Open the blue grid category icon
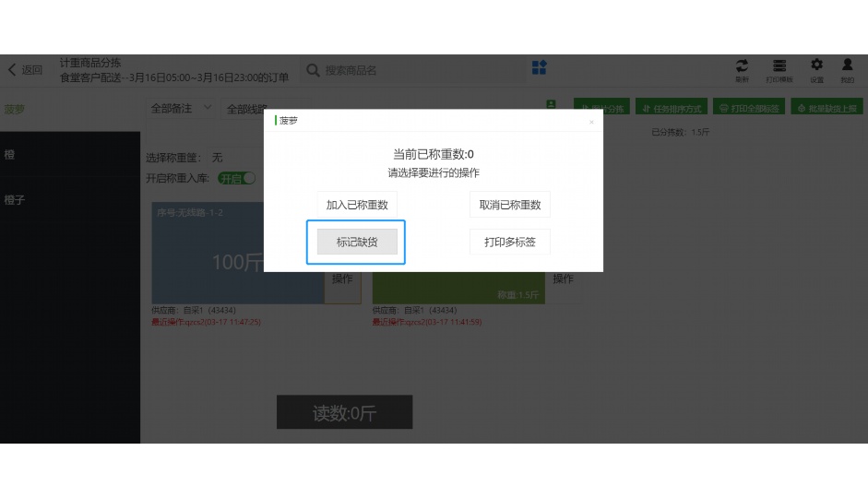 (x=540, y=67)
